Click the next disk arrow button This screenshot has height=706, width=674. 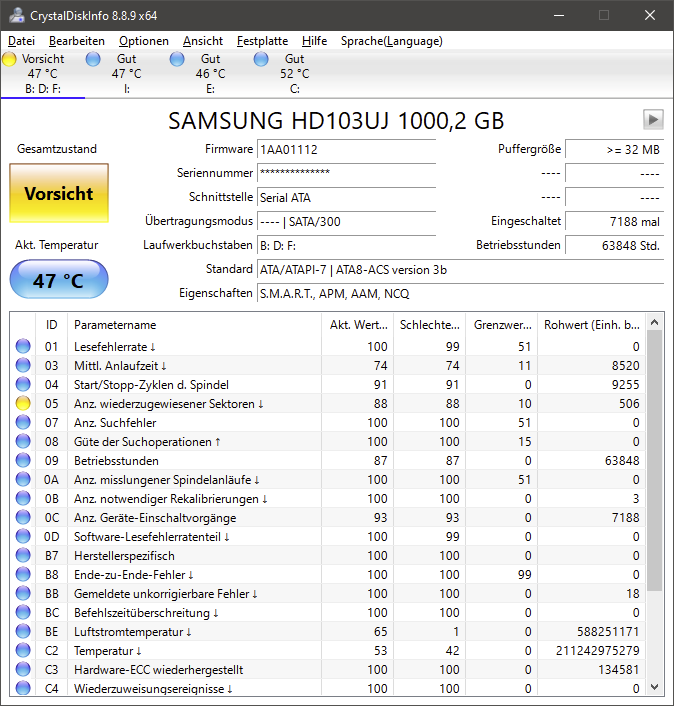coord(653,120)
